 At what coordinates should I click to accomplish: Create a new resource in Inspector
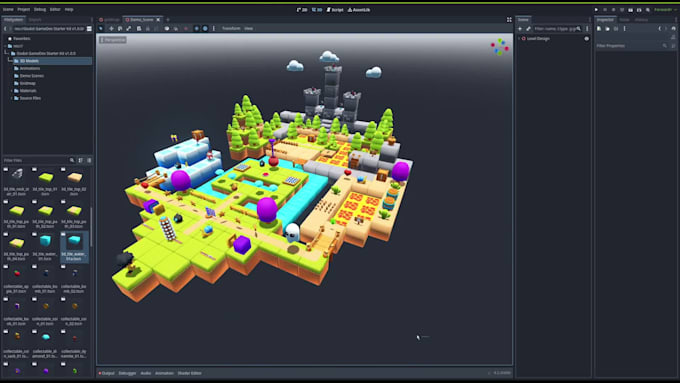(599, 29)
